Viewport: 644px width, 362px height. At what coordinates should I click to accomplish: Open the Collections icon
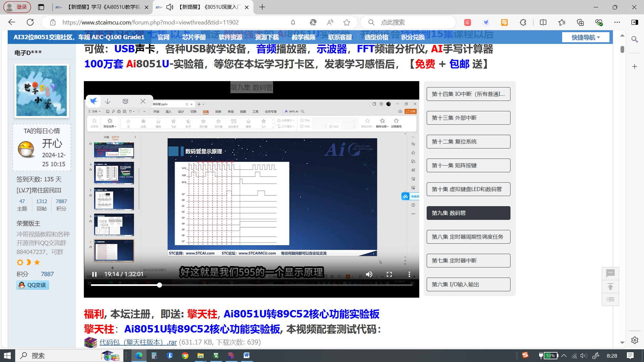pos(580,22)
